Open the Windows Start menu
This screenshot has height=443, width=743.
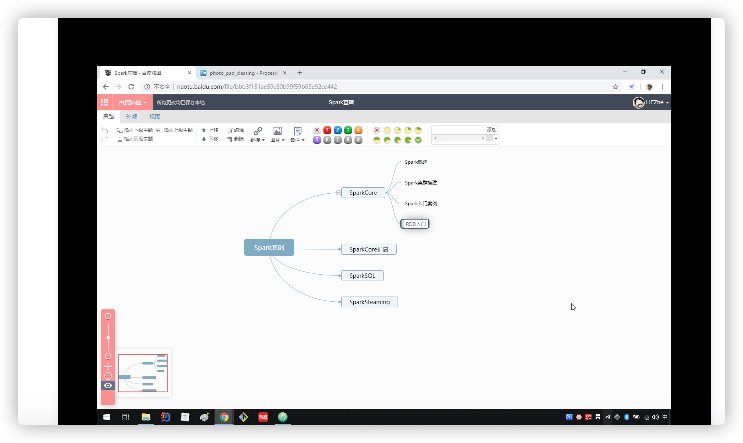[107, 417]
